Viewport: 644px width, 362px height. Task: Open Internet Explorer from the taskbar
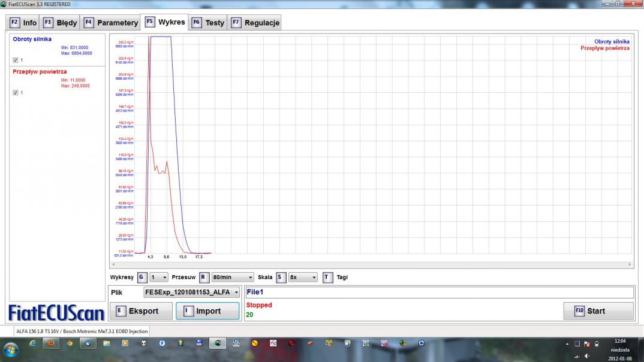(x=32, y=343)
